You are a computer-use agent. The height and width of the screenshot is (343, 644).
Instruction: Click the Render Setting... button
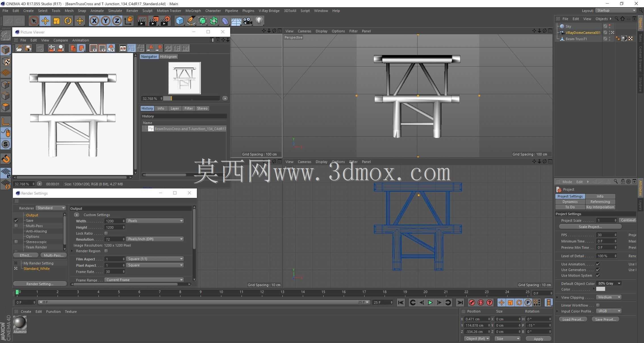click(x=40, y=284)
